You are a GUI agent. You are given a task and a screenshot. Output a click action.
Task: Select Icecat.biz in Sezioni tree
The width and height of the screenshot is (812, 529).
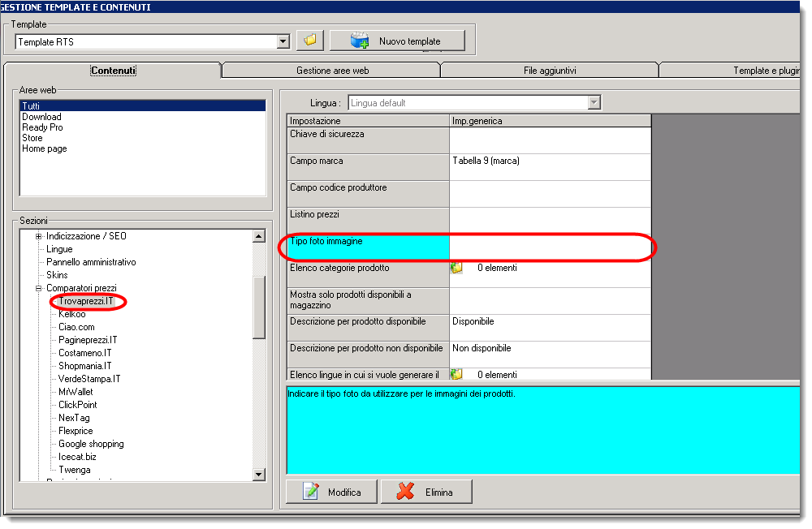77,457
